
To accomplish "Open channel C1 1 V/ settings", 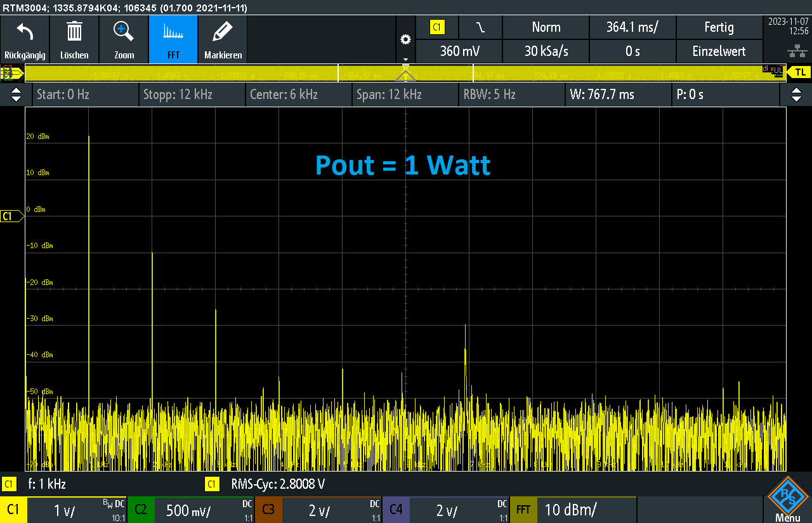I will 63,510.
